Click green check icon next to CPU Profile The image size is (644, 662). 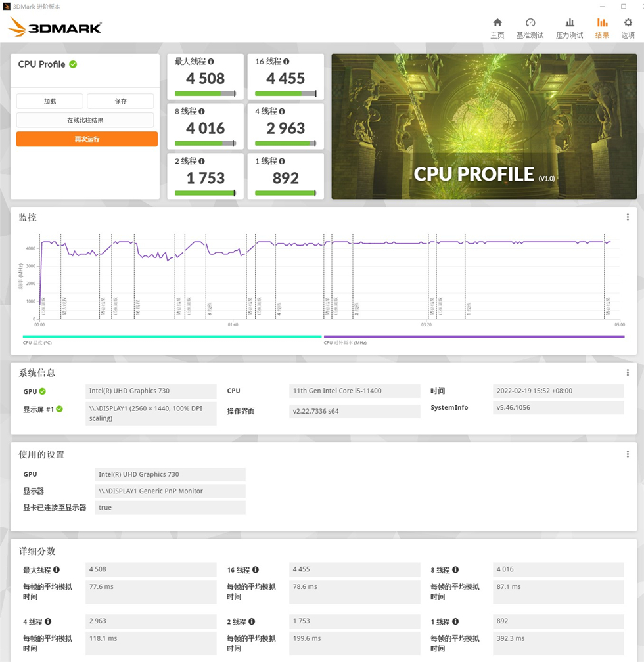tap(73, 64)
